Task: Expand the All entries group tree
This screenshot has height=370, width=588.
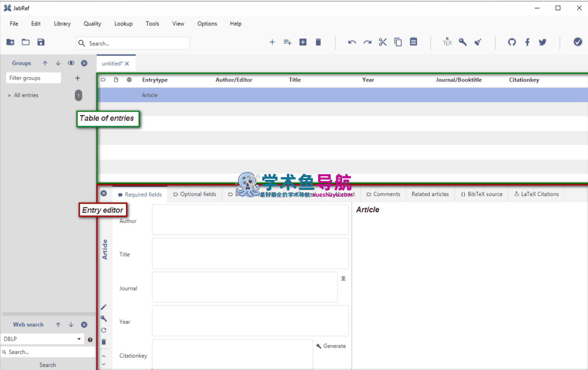Action: (x=10, y=95)
